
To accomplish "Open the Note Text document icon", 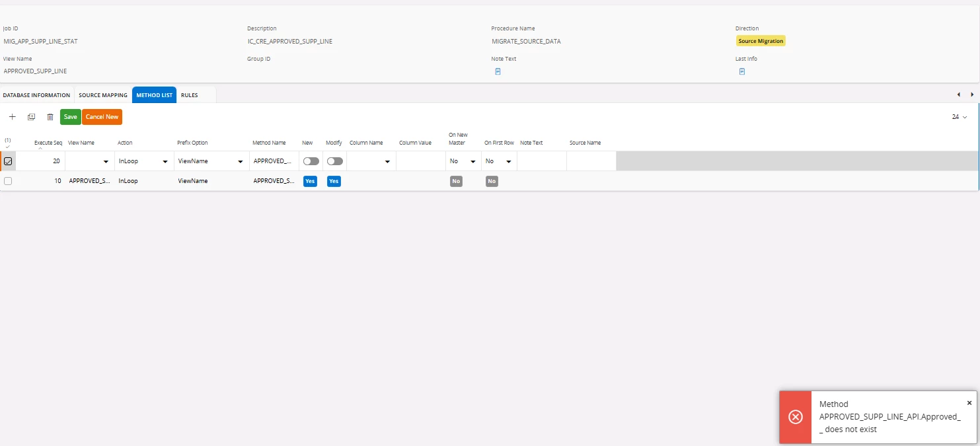I will (x=498, y=71).
